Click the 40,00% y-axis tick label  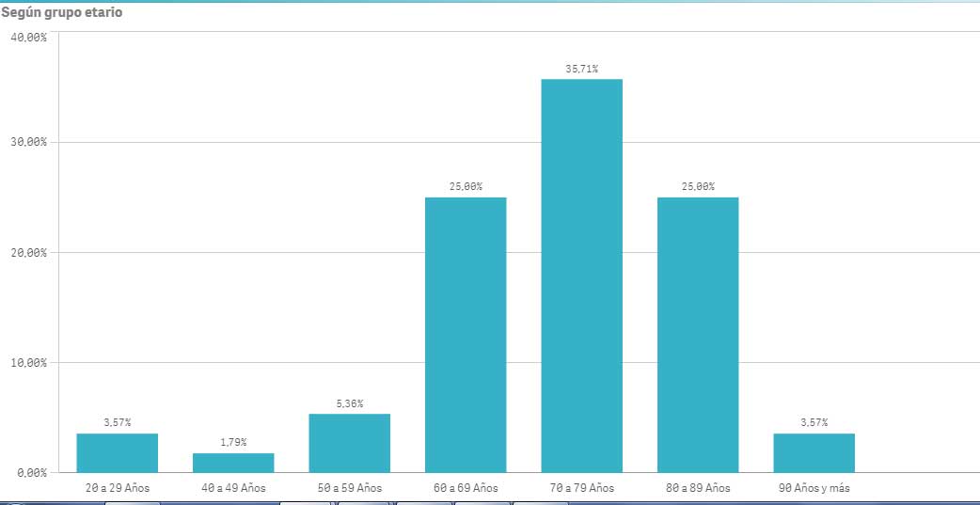coord(29,37)
